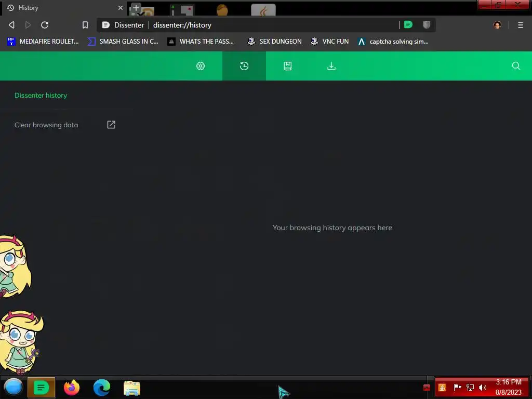
Task: Search history using the magnifier icon
Action: 516,66
